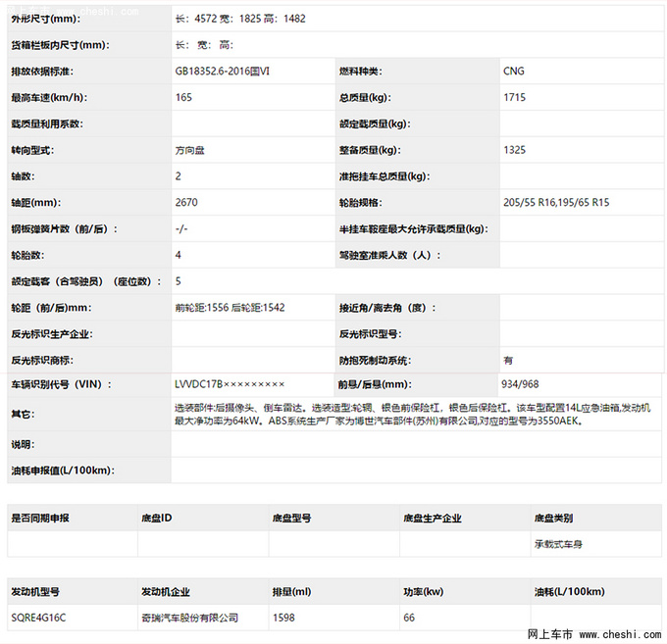Click the 防抱死制动系统 label
The image size is (667, 644).
pos(375,361)
